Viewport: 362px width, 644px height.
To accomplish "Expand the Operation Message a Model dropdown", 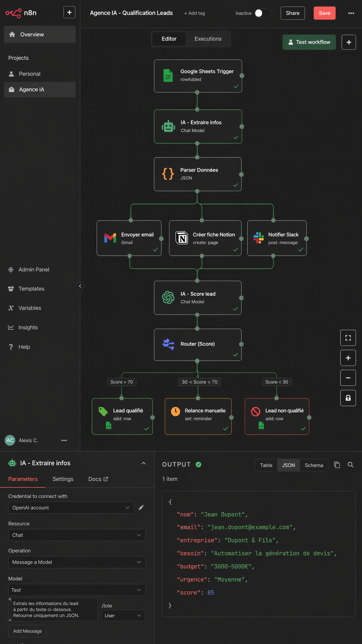I will [77, 562].
